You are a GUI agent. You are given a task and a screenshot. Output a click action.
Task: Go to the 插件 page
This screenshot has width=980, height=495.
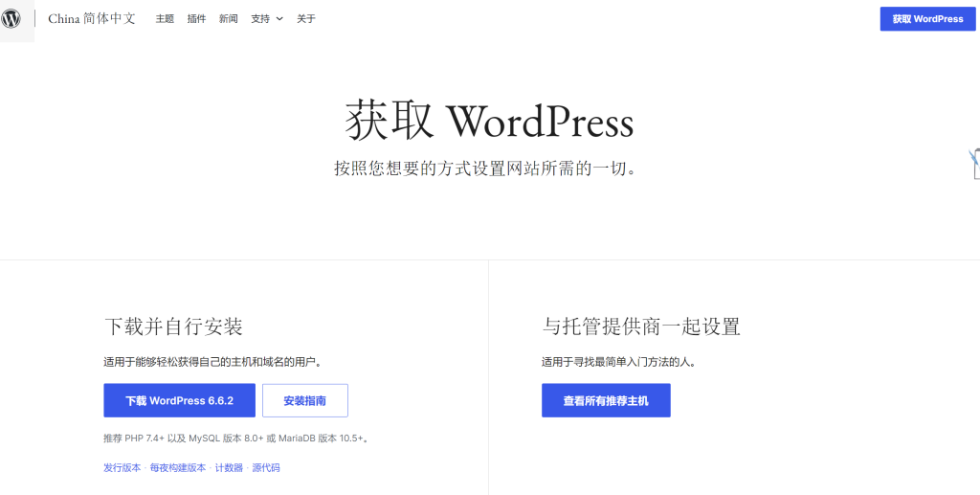pos(196,18)
